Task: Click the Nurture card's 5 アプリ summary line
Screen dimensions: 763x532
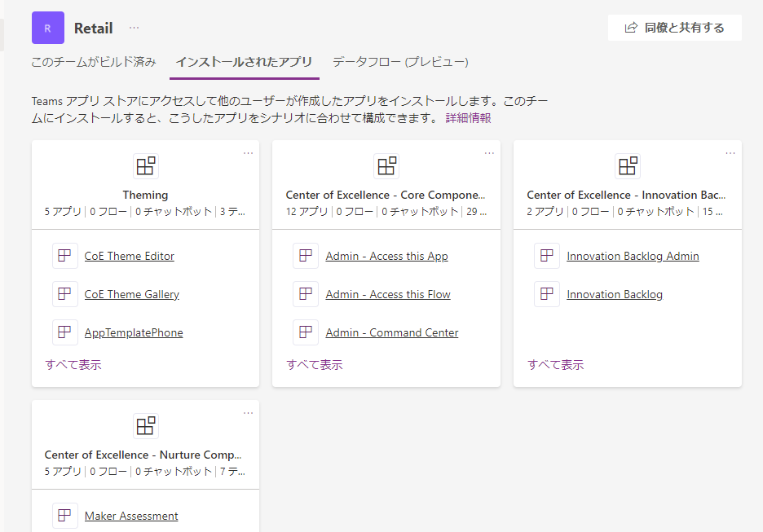Action: pyautogui.click(x=145, y=471)
